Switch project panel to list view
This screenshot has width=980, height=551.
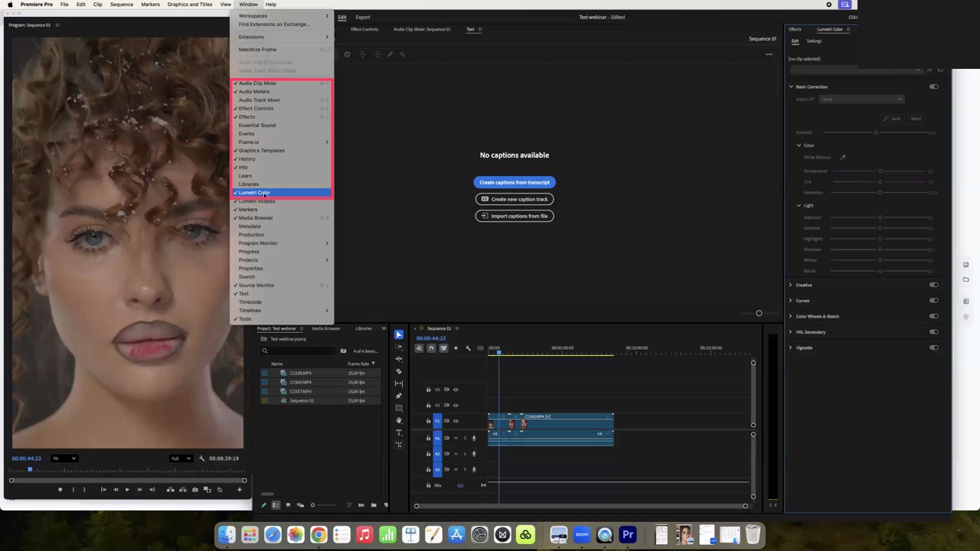pos(276,505)
